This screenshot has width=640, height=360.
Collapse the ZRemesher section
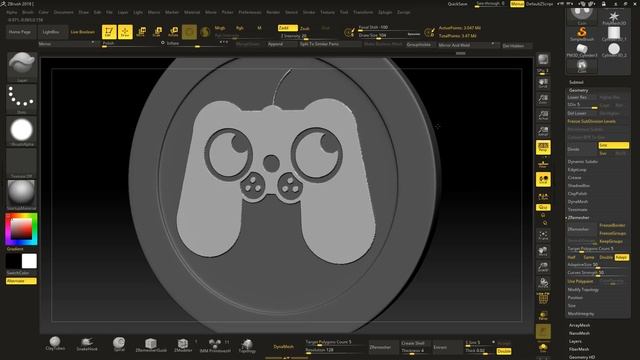[x=578, y=218]
